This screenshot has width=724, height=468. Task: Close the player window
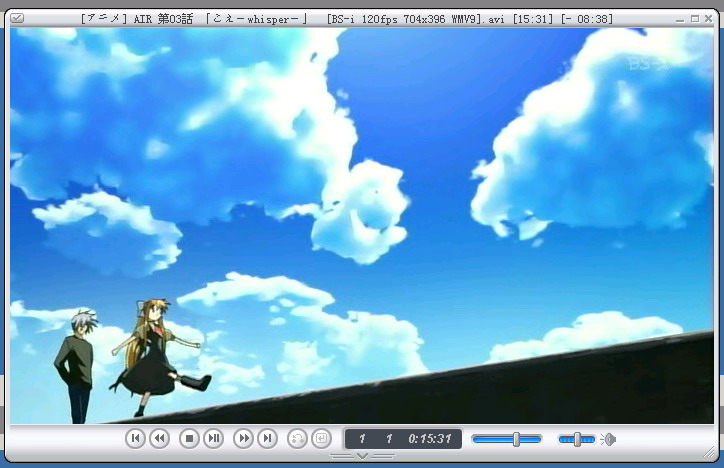708,18
